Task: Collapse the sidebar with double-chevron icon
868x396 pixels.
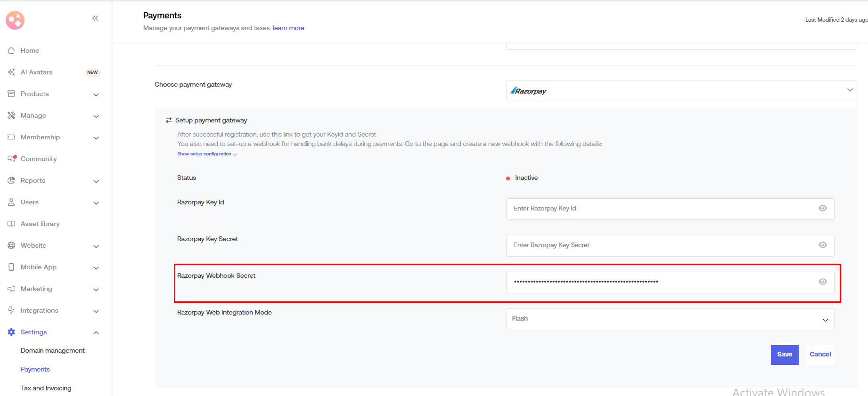Action: point(95,18)
